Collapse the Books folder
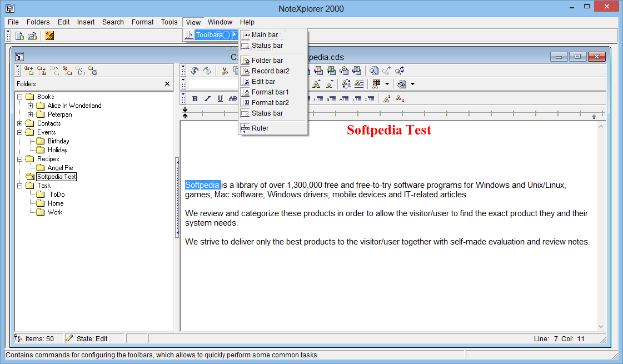The image size is (623, 364). [19, 97]
